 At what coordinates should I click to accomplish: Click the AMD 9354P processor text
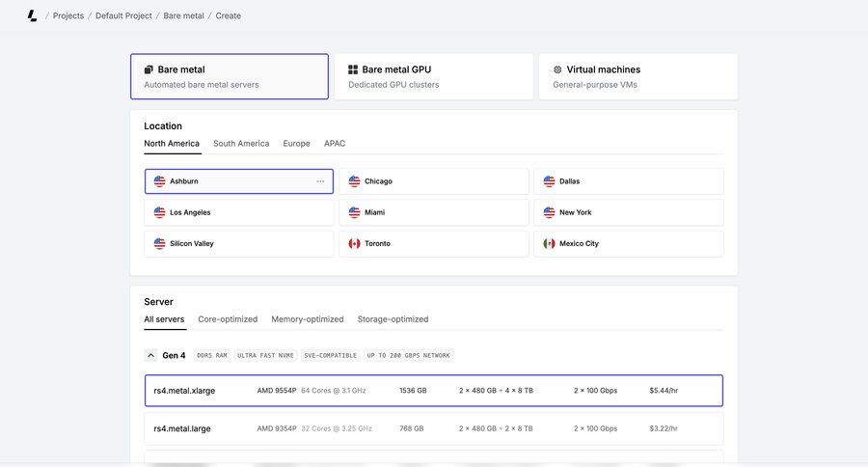tap(276, 428)
